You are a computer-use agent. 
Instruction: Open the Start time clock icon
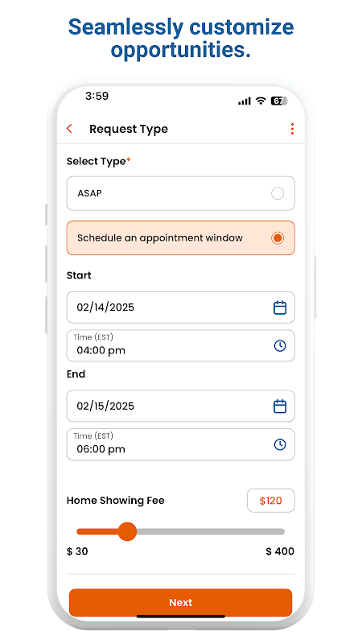[279, 346]
